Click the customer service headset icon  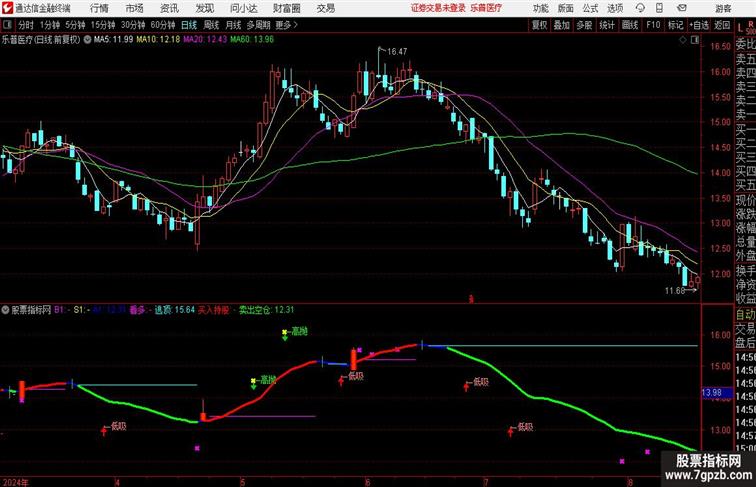tap(640, 8)
